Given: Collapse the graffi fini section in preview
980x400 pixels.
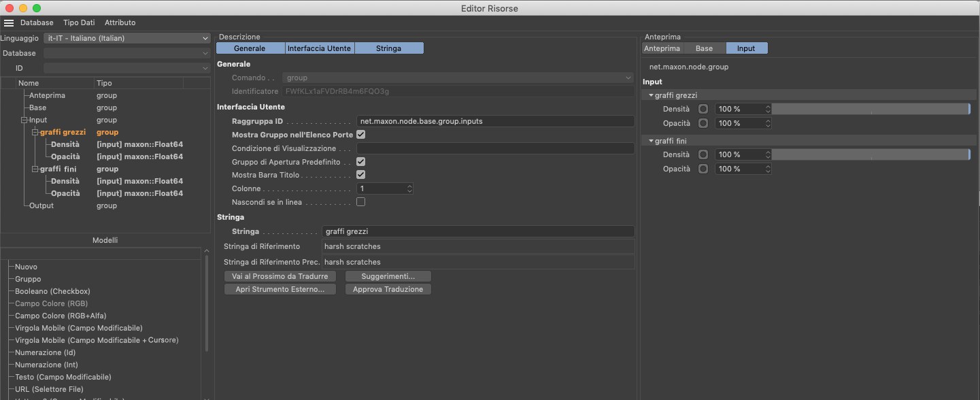Looking at the screenshot, I should [x=651, y=141].
